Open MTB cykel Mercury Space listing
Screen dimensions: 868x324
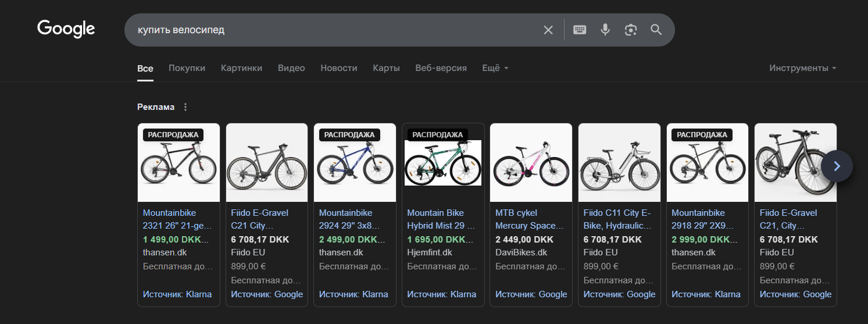coord(530,219)
